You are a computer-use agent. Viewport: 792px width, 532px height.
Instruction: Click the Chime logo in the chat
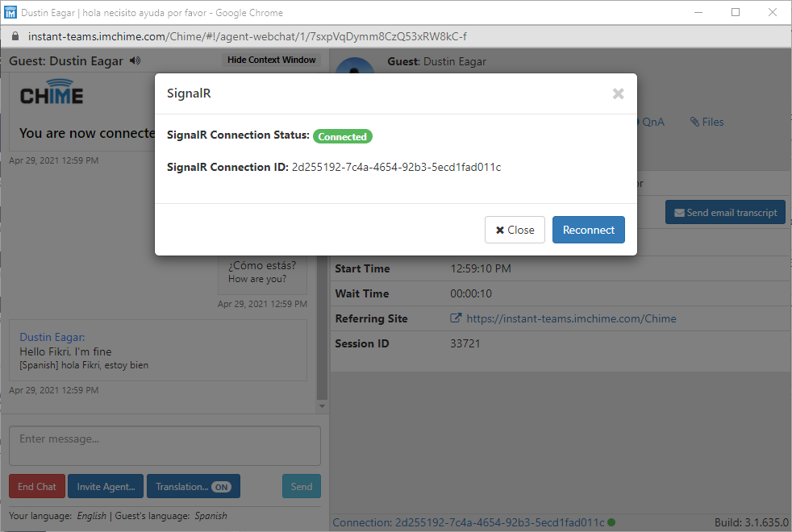pos(52,92)
